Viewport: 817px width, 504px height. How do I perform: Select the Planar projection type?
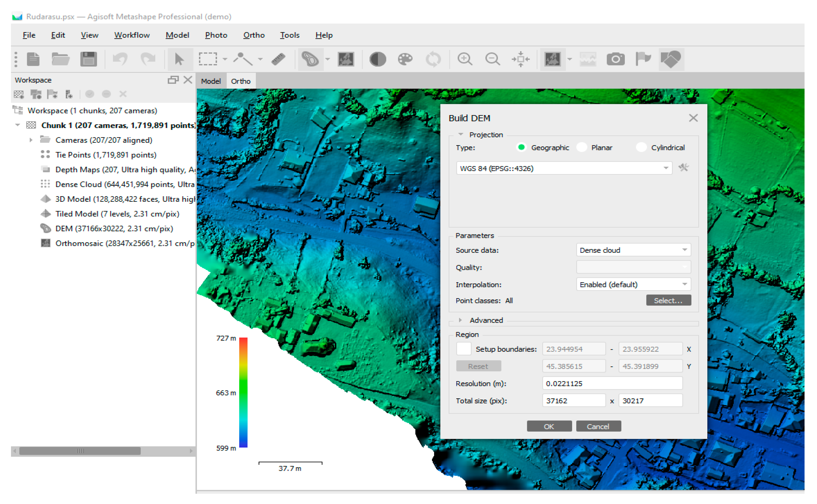(582, 147)
